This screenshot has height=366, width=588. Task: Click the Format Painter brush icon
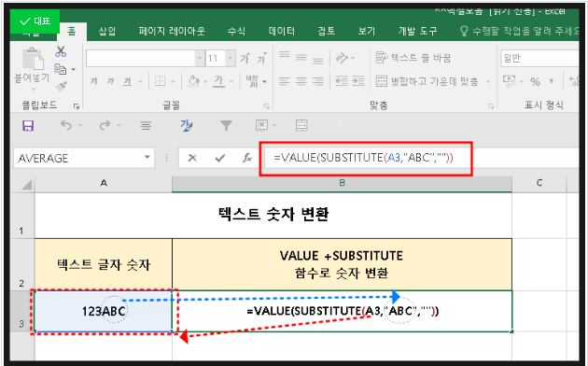pyautogui.click(x=61, y=86)
